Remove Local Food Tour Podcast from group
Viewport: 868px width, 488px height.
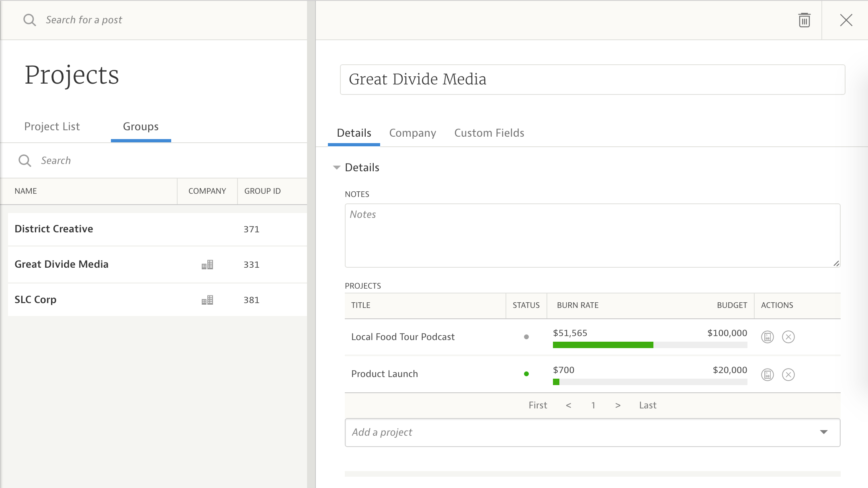pos(788,337)
